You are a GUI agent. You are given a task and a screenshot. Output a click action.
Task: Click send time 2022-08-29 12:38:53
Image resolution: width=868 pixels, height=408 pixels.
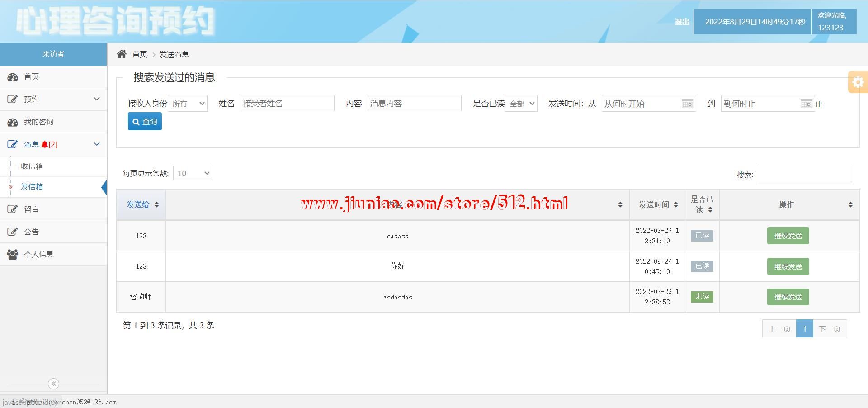point(657,297)
